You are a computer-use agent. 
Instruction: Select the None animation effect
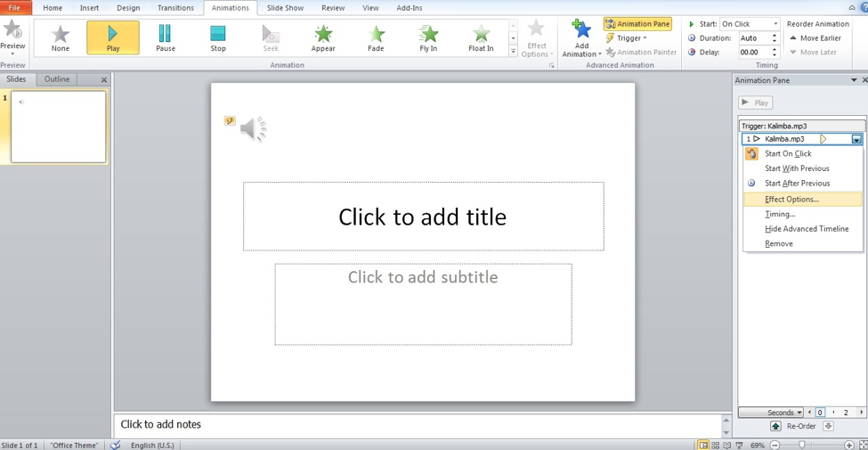pos(61,37)
